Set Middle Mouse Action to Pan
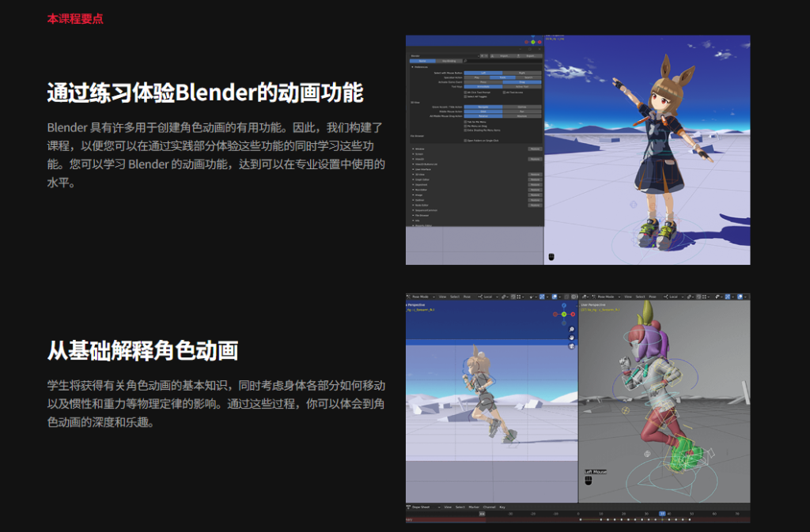This screenshot has height=532, width=810. tap(522, 111)
